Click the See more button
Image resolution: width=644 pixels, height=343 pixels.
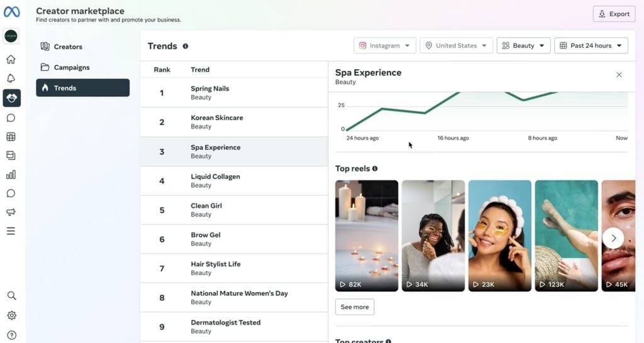(x=355, y=307)
